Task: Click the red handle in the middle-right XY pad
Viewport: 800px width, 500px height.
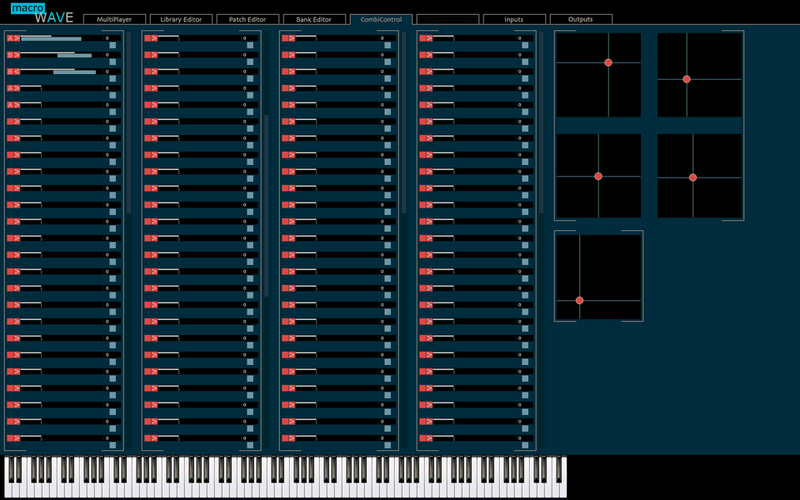Action: click(693, 178)
